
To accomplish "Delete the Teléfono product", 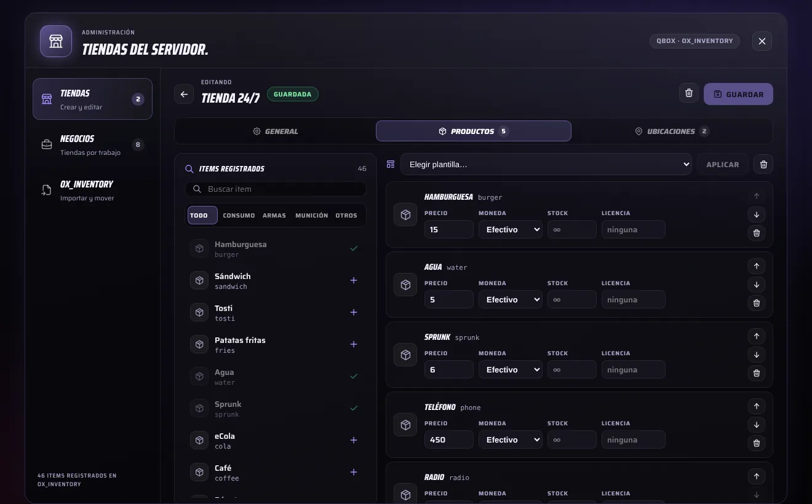I will tap(757, 443).
